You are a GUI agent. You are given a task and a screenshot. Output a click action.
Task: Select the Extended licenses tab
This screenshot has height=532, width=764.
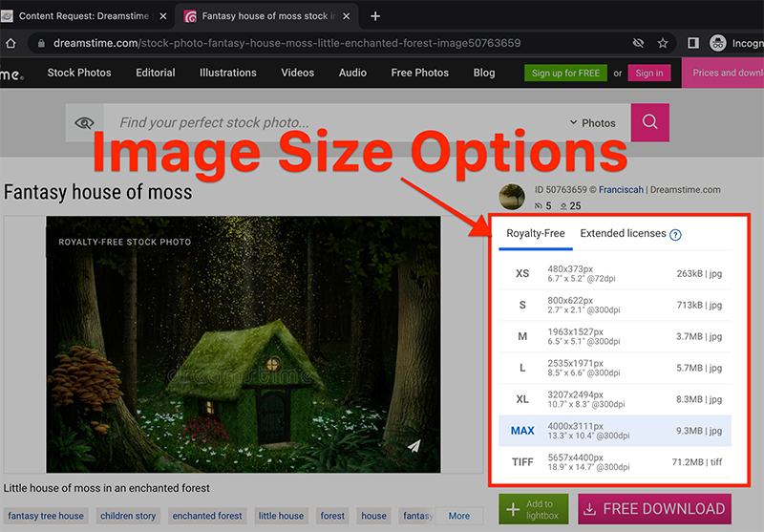pyautogui.click(x=623, y=233)
